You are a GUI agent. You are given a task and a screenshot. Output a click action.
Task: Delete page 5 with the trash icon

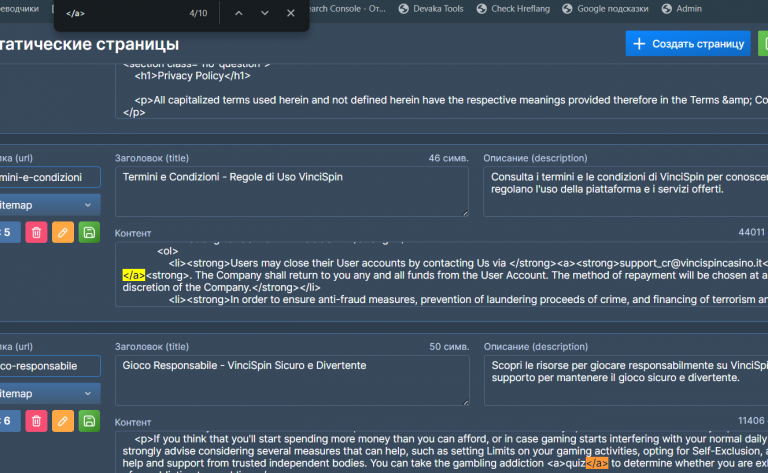(x=36, y=232)
